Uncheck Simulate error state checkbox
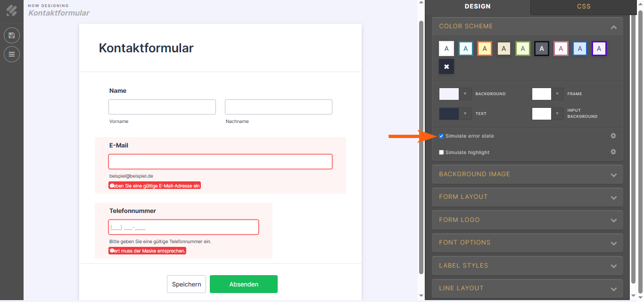 [441, 136]
